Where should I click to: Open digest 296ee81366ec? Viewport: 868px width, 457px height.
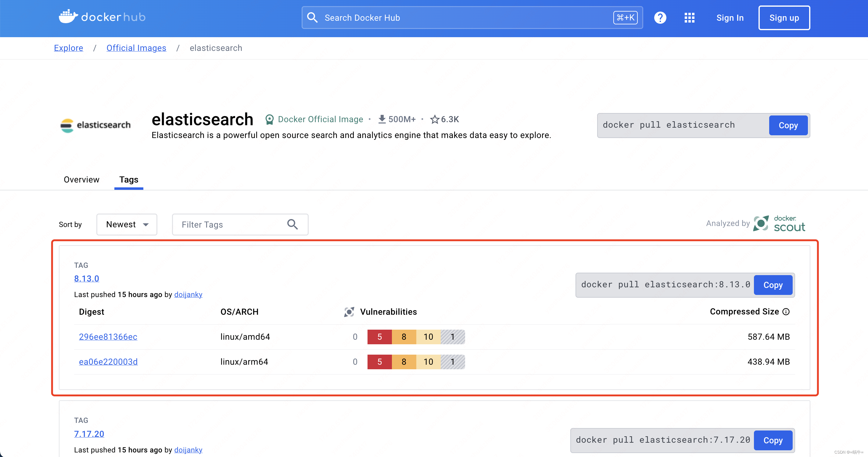pos(108,337)
